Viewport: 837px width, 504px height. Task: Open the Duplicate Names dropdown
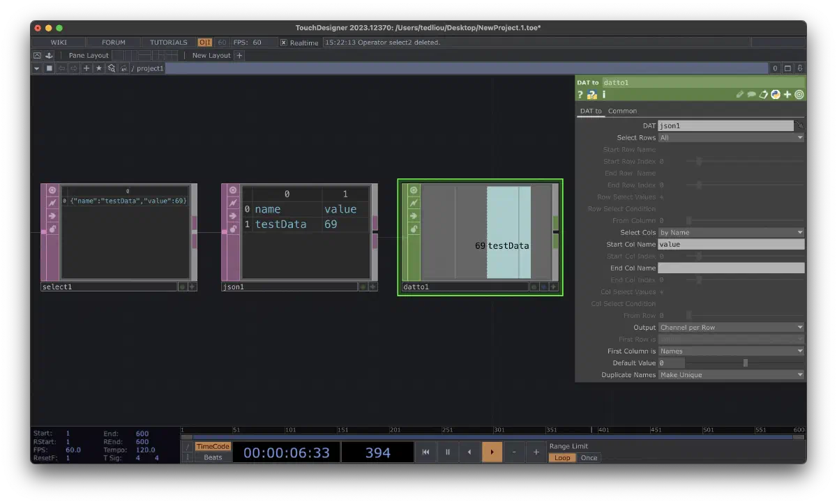pos(731,374)
